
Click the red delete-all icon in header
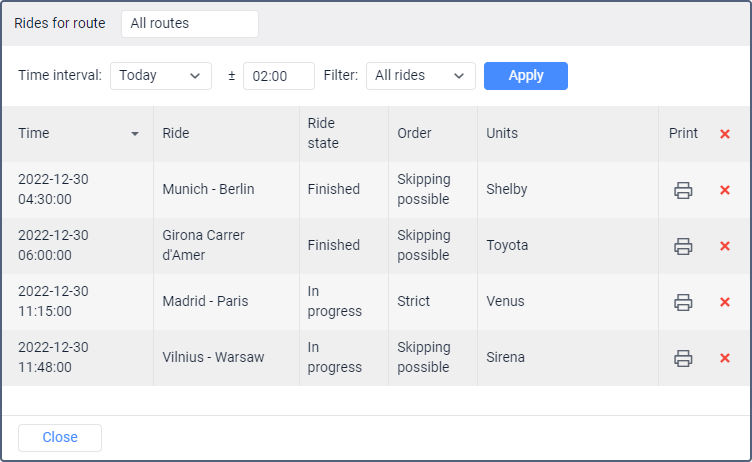725,134
